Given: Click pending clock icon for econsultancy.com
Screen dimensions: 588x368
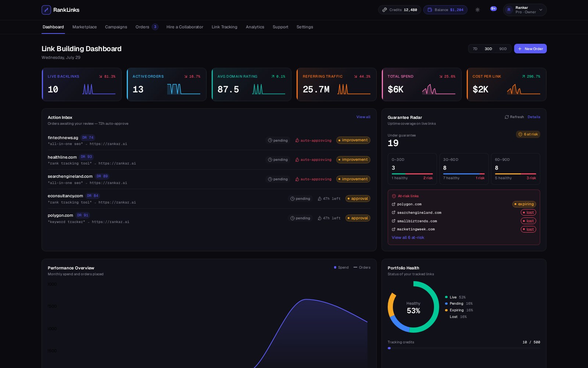Looking at the screenshot, I should click(293, 199).
